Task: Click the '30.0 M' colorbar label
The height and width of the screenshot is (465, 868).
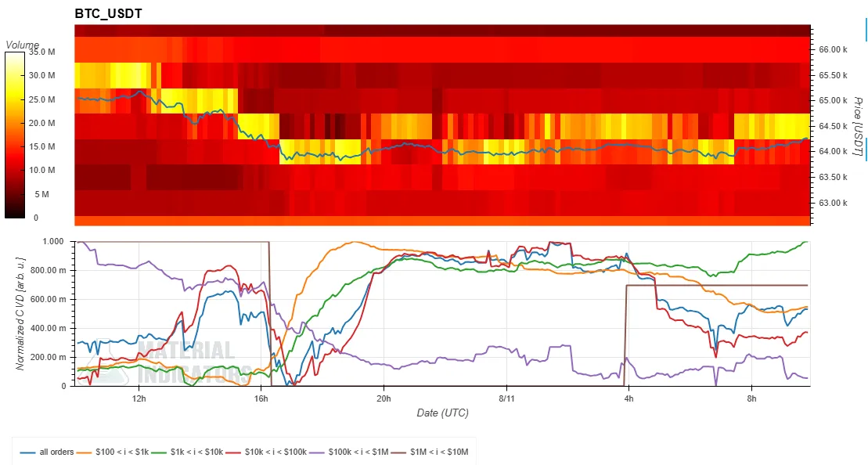Action: coord(42,75)
